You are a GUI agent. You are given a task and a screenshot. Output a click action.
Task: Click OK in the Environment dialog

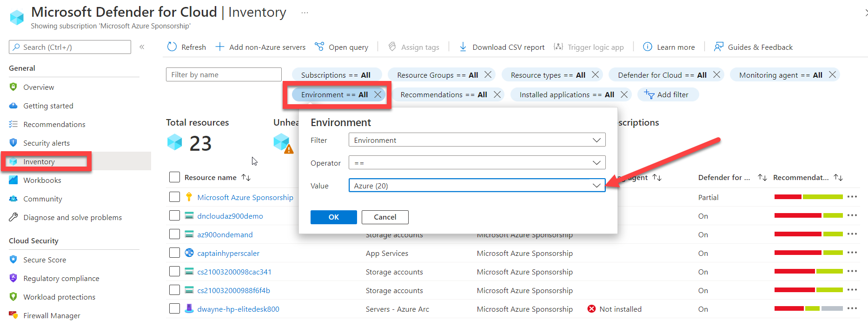click(334, 217)
